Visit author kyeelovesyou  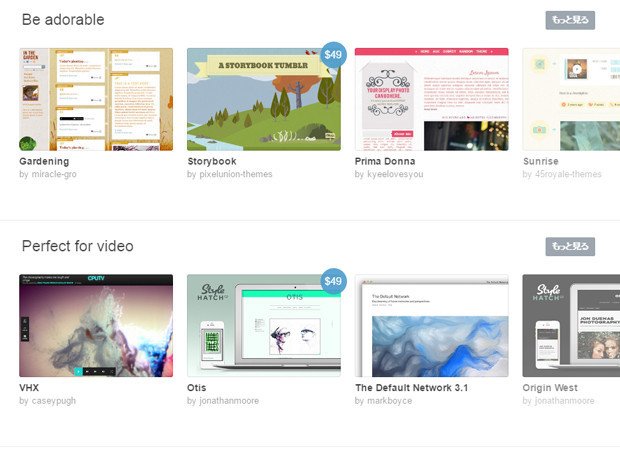pyautogui.click(x=395, y=174)
